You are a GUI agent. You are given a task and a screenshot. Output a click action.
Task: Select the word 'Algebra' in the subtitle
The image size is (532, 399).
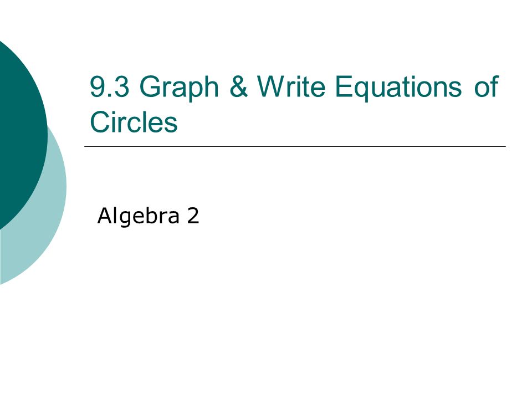click(138, 217)
